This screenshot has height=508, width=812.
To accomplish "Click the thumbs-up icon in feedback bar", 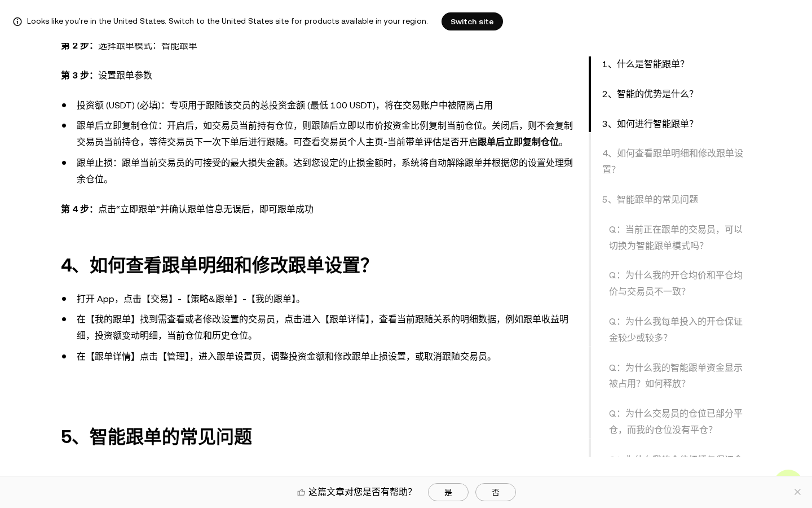I will point(301,492).
